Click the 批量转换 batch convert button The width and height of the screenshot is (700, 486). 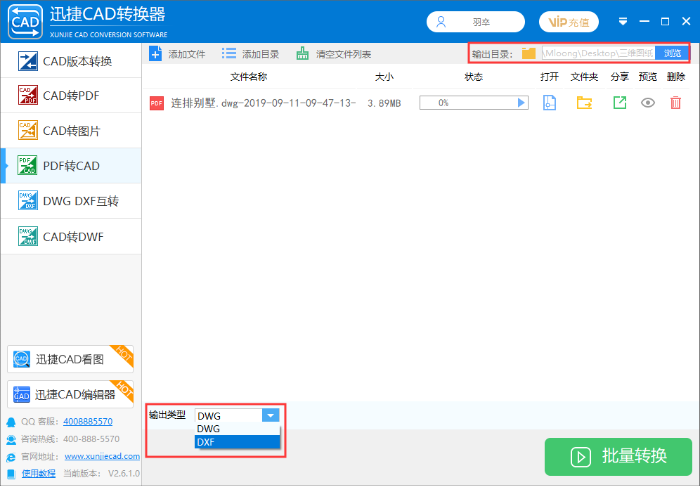(618, 457)
